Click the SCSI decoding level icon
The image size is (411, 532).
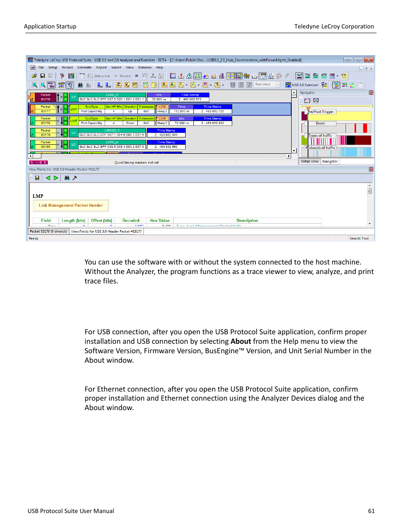click(x=344, y=76)
